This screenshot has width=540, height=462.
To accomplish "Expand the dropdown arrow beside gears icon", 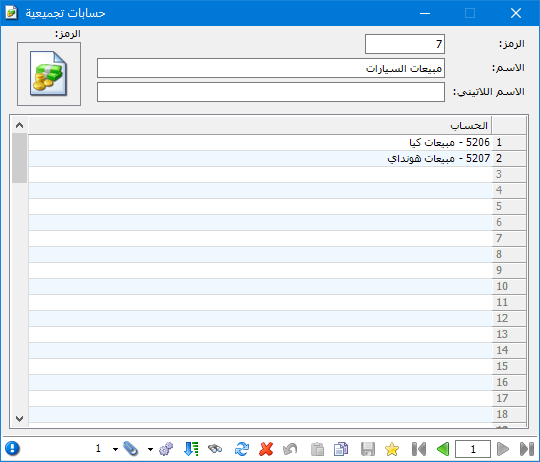I will [x=150, y=449].
